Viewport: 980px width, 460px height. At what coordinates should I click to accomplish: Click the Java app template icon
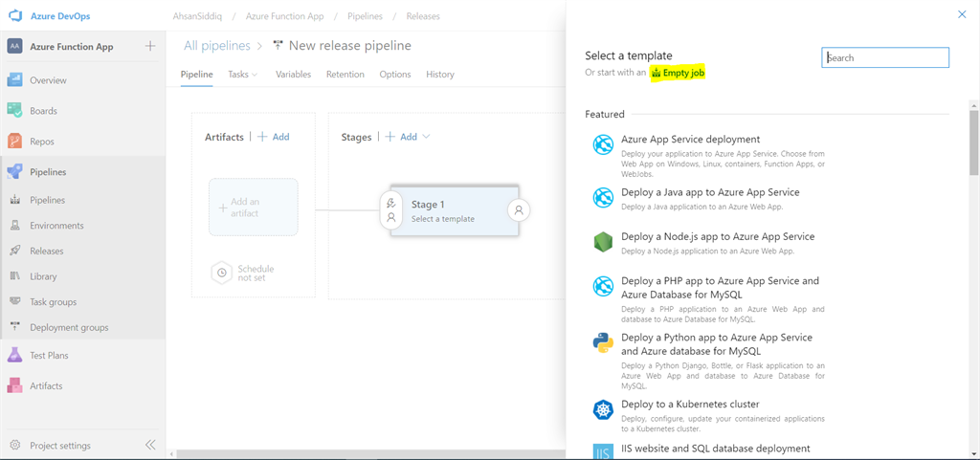coord(603,198)
